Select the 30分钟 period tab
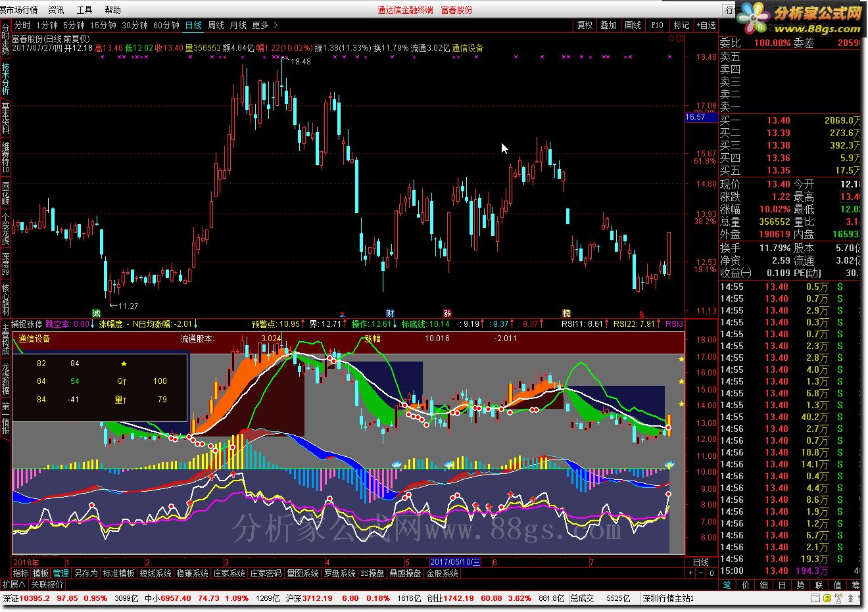This screenshot has width=868, height=612. click(135, 25)
